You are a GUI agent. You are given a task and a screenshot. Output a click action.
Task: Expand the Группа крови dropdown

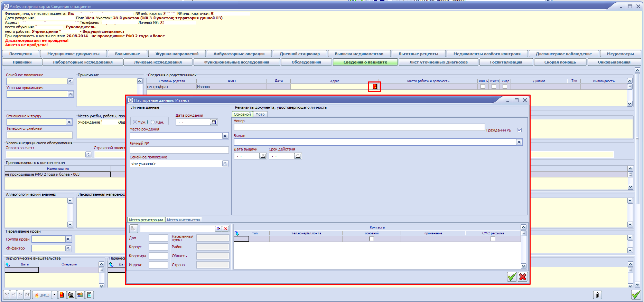(x=68, y=239)
